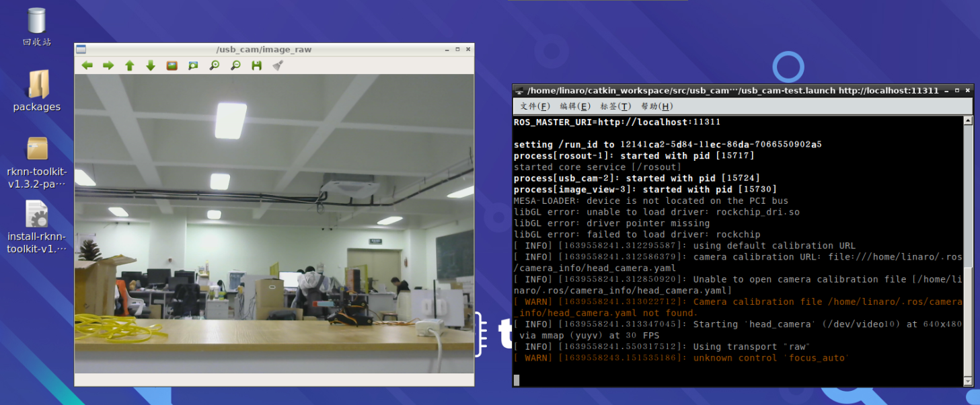Click the 'started core service [/rosout]' line
The height and width of the screenshot is (405, 980).
597,167
